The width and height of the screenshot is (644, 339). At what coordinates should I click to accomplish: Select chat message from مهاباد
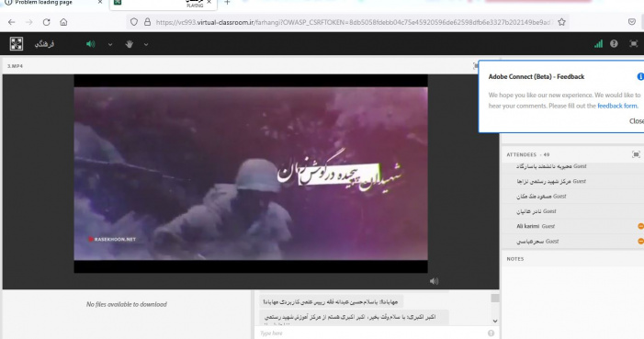331,302
